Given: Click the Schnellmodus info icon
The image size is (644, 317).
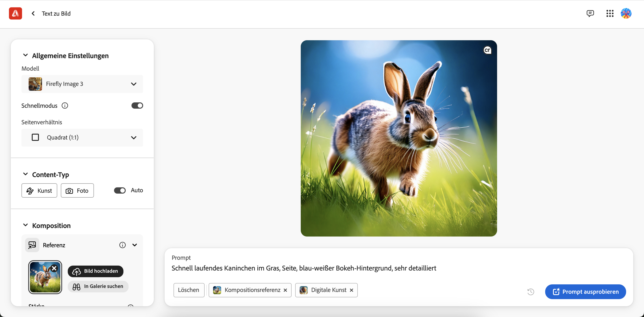Looking at the screenshot, I should (x=65, y=106).
